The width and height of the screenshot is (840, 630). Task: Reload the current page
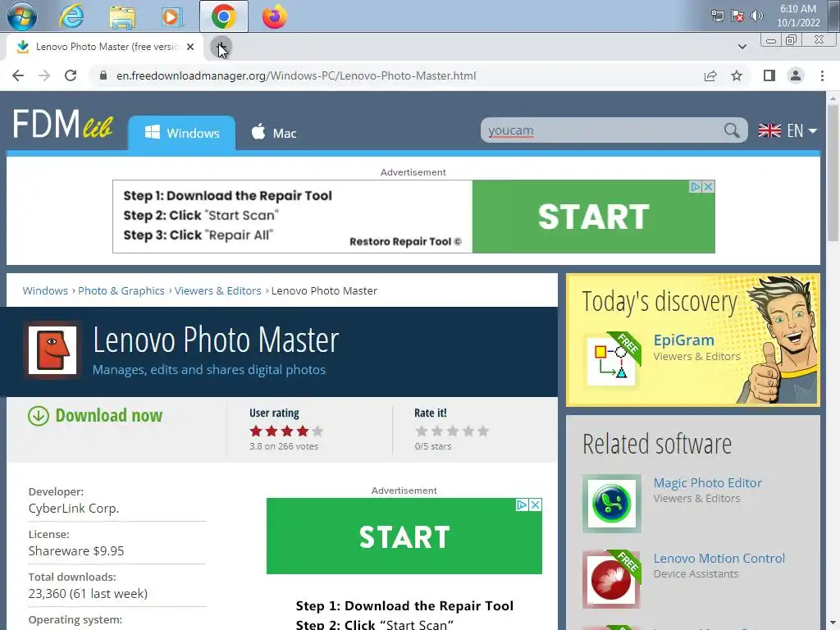point(71,75)
